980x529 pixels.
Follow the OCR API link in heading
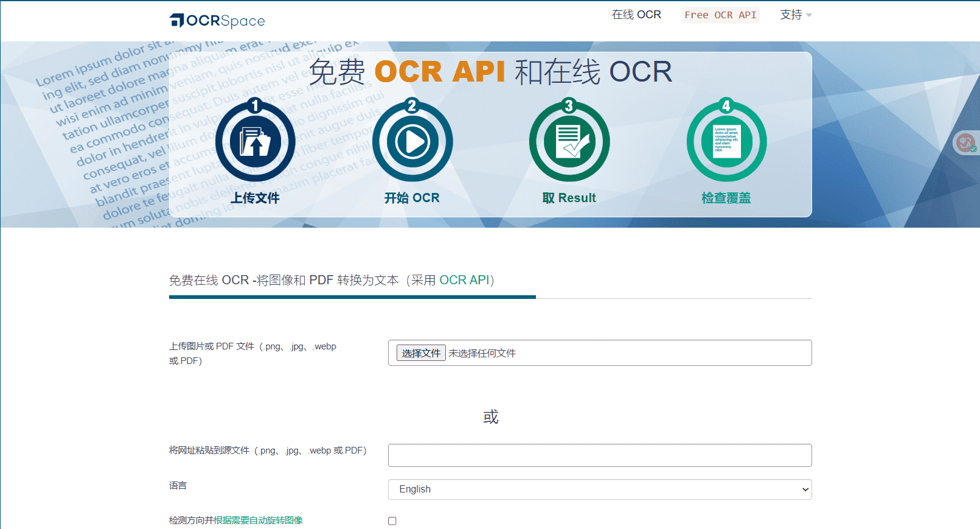click(465, 280)
